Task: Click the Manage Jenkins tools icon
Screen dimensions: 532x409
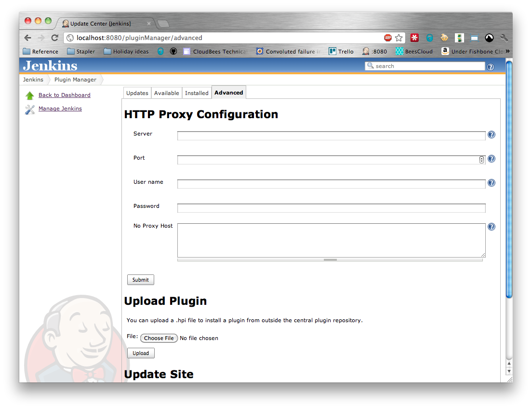Action: [30, 109]
